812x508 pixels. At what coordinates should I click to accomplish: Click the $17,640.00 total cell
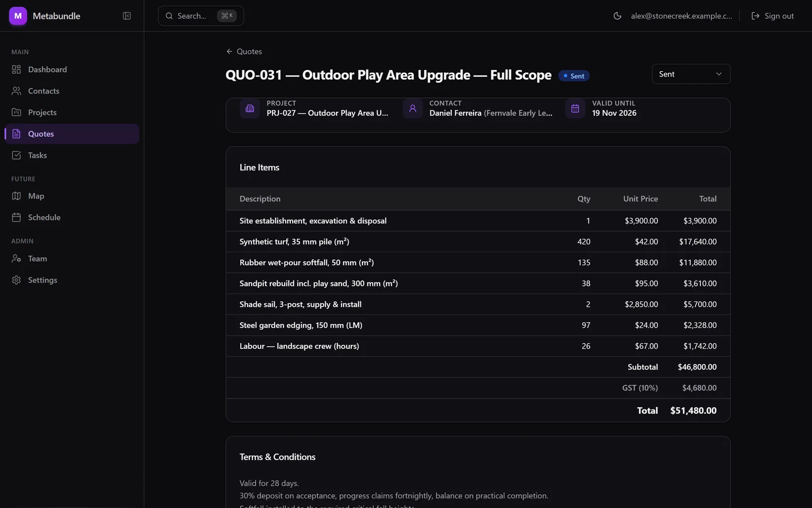pos(698,242)
